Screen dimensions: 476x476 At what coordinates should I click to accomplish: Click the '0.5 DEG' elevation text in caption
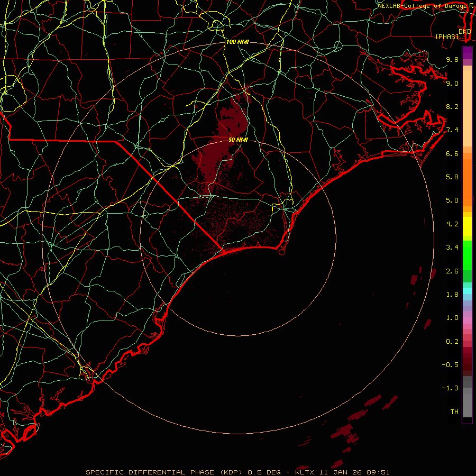[264, 472]
